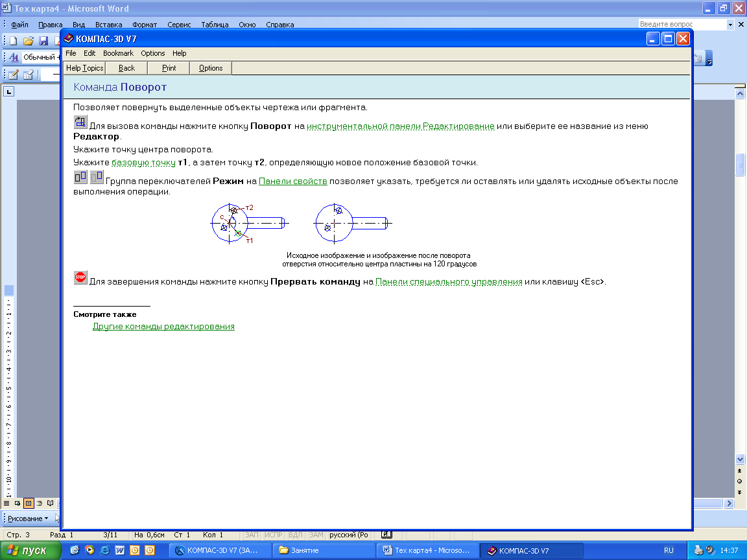Viewport: 747px width, 560px height.
Task: Select Print Layout view button in Word
Action: [29, 503]
